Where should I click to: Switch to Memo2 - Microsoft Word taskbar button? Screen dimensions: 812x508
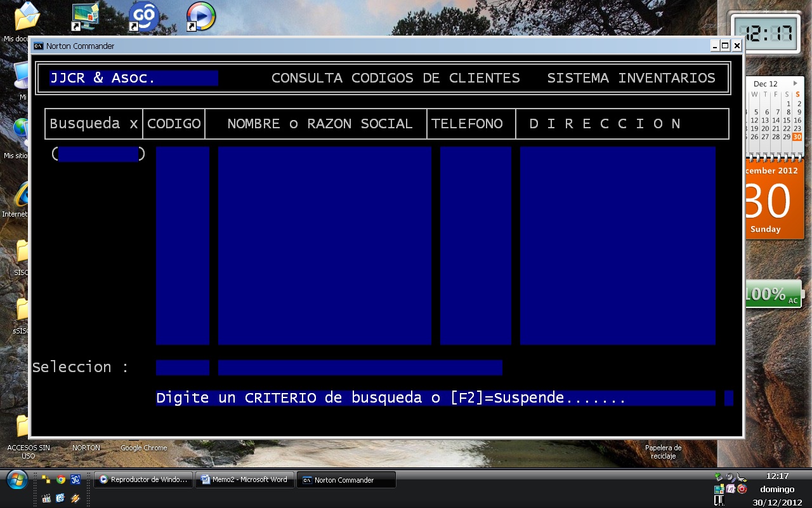[x=245, y=480]
